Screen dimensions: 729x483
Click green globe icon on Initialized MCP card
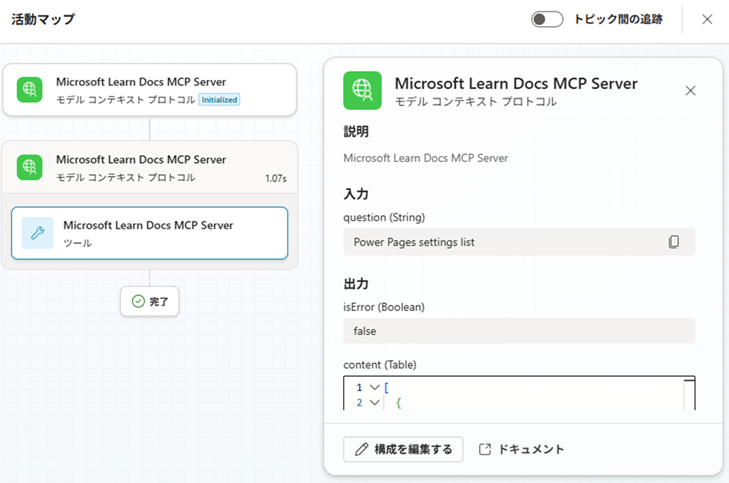(30, 89)
